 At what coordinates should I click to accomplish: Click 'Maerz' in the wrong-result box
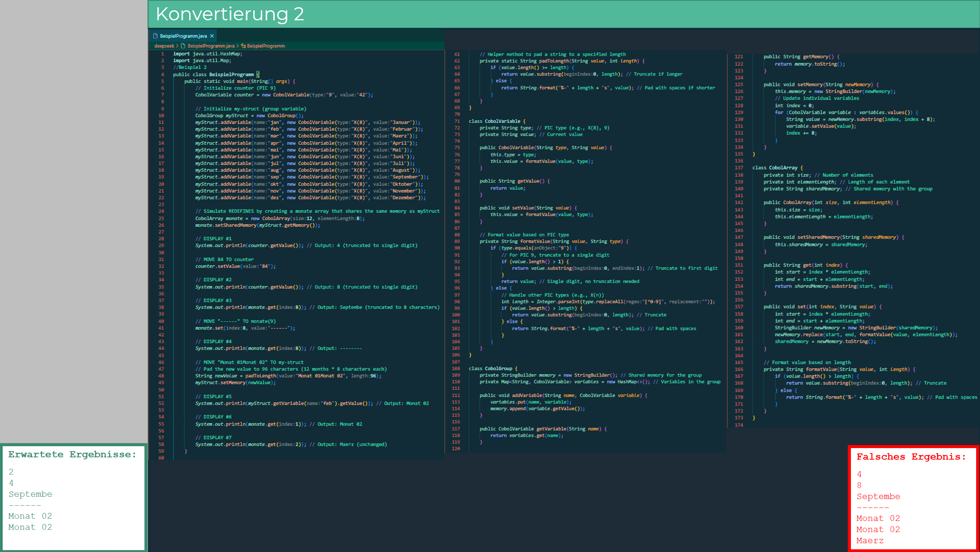click(x=870, y=541)
